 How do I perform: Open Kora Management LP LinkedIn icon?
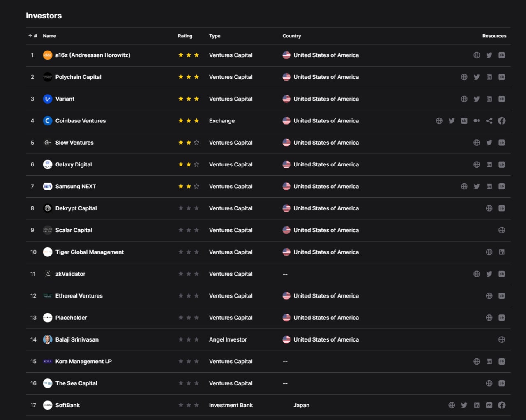pyautogui.click(x=489, y=361)
